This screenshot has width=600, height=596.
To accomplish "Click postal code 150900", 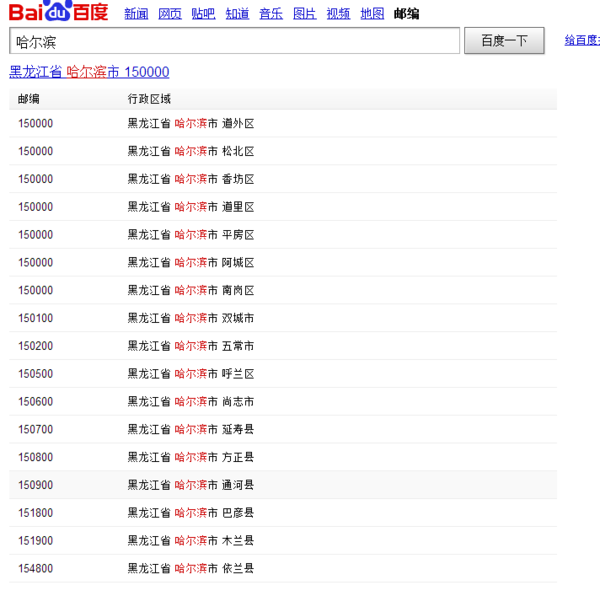I will (x=36, y=485).
